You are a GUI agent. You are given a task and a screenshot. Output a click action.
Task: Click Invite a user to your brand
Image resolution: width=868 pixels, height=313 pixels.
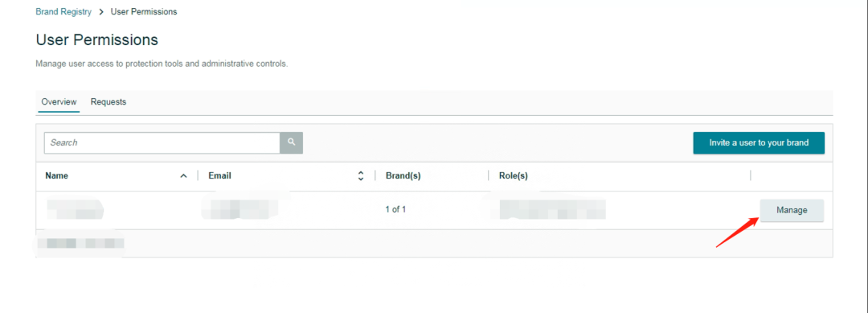pos(759,143)
